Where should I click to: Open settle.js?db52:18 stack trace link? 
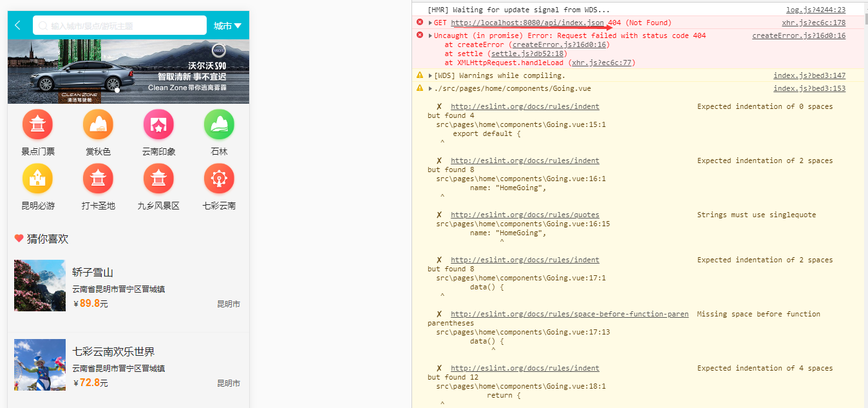[529, 53]
